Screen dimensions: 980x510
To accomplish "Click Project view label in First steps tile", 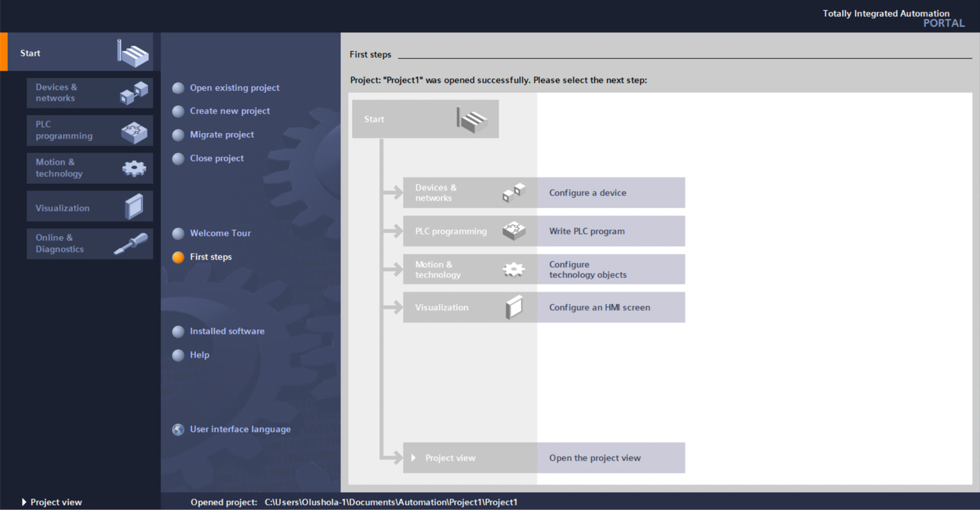I will coord(450,458).
